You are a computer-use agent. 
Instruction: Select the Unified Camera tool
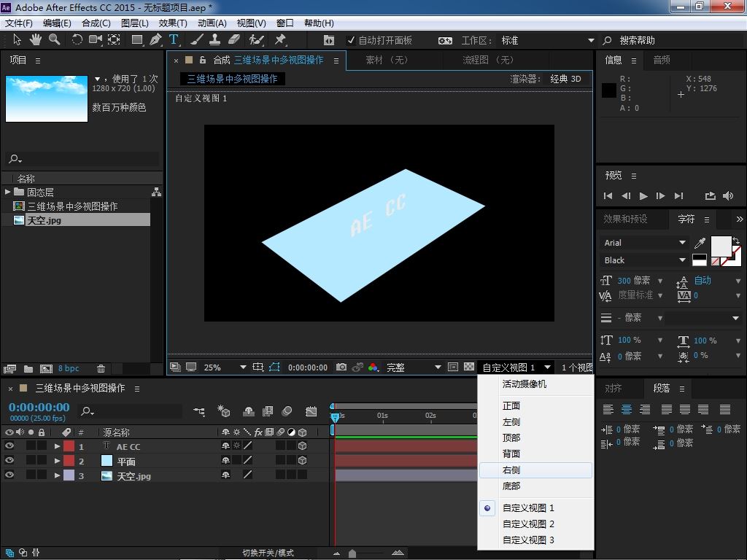click(96, 40)
